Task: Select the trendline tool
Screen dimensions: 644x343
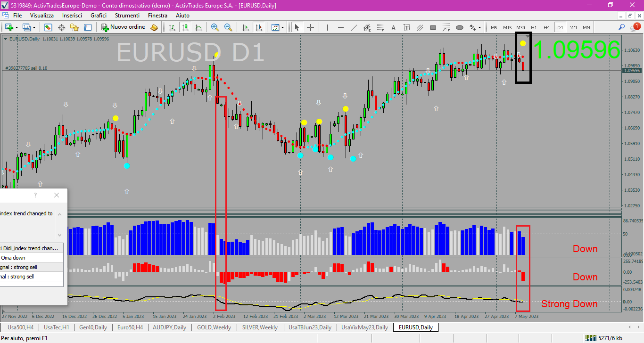Action: pyautogui.click(x=354, y=27)
